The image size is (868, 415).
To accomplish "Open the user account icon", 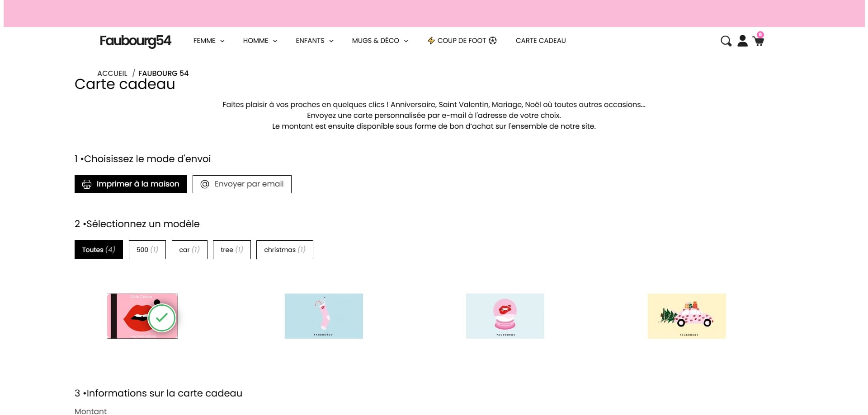I will [x=742, y=41].
